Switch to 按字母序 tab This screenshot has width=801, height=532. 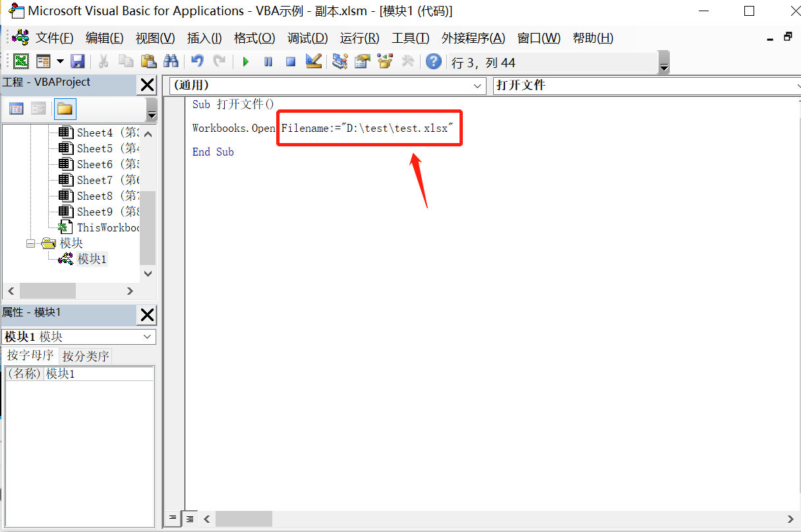tap(30, 355)
